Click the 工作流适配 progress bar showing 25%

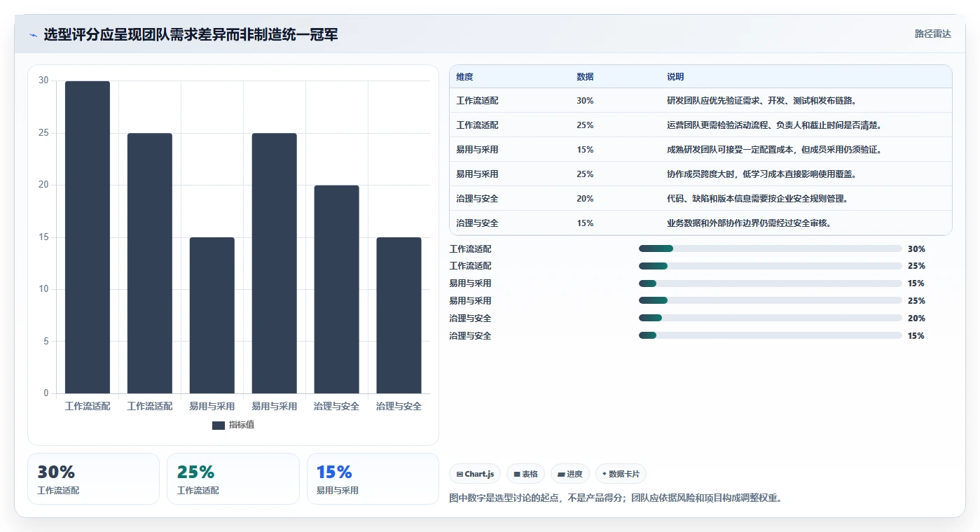pyautogui.click(x=770, y=266)
